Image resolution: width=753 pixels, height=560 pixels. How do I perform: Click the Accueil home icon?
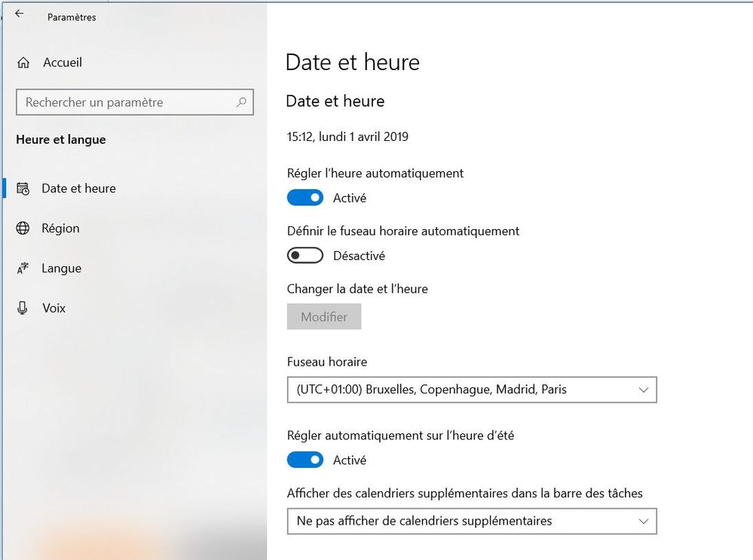(x=23, y=63)
